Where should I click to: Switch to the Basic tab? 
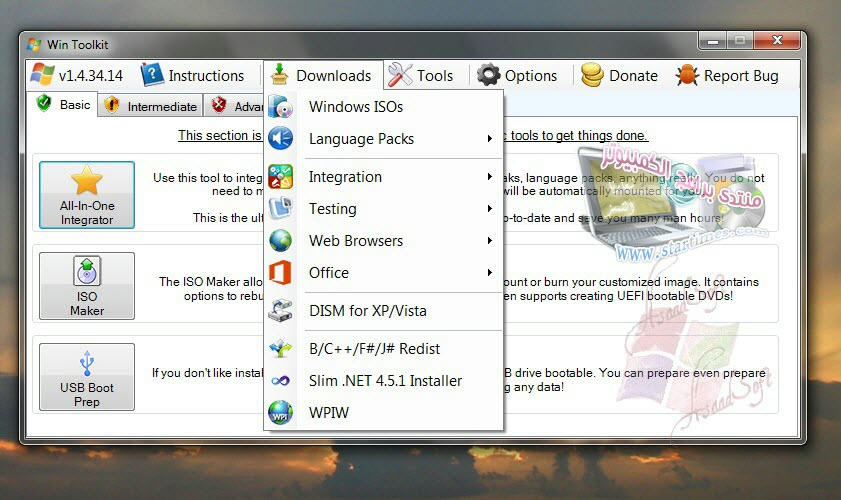pos(63,104)
